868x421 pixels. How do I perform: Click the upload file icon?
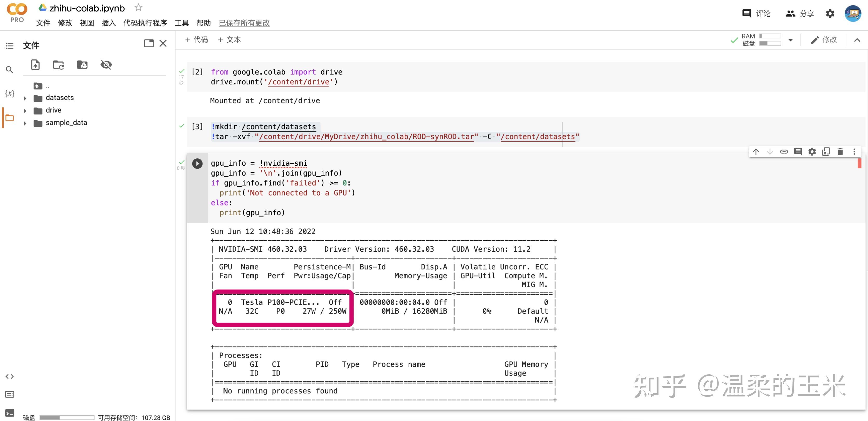tap(35, 64)
